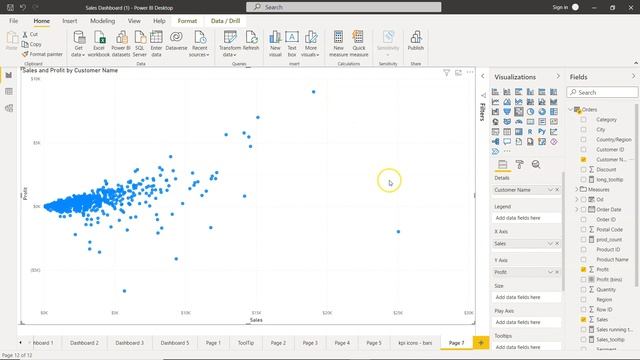
Task: Open Focus mode on the visual
Action: pos(458,73)
